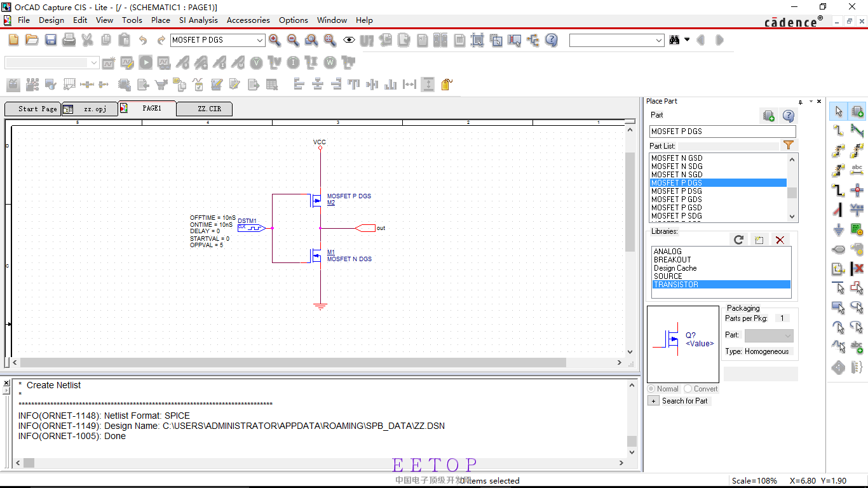Open the SI Analysis menu
This screenshot has height=488, width=868.
click(198, 20)
